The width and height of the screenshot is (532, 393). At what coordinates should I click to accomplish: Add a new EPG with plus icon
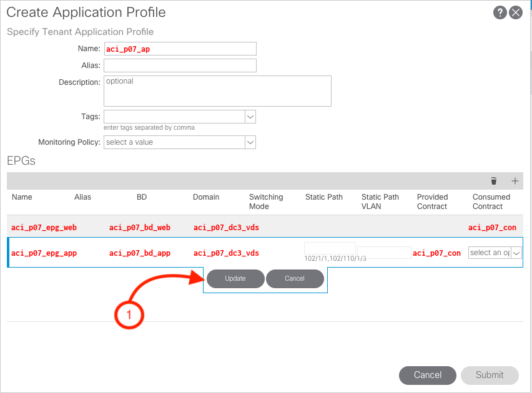(515, 181)
